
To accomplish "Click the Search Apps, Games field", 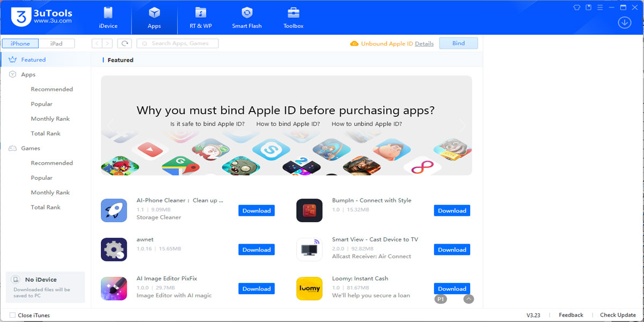I will point(178,43).
